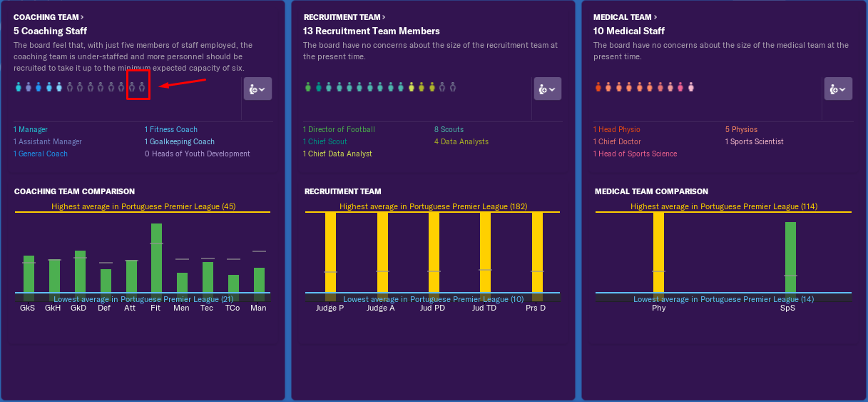Select the "8 Scouts" link
Image resolution: width=868 pixels, height=402 pixels.
click(x=449, y=130)
